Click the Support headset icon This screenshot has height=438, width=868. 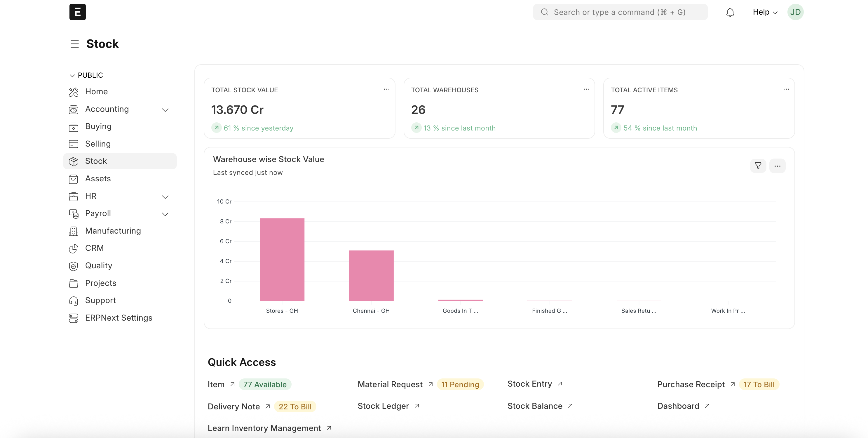[x=74, y=300]
